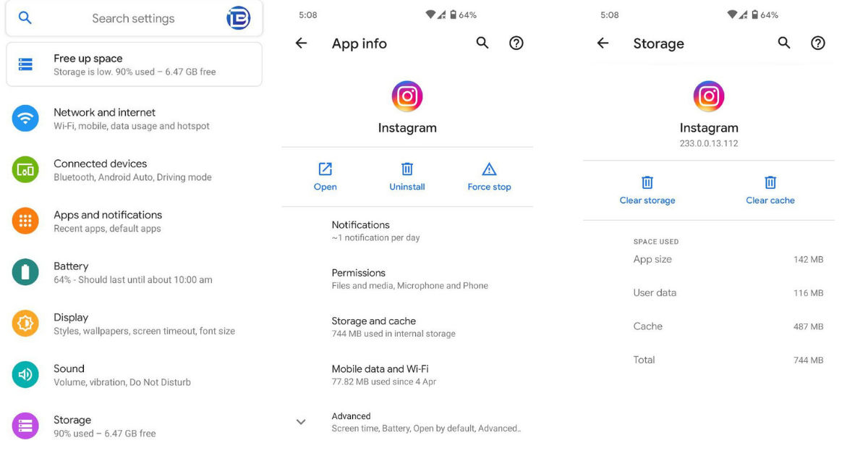Viewport: 868px width, 456px height.
Task: Tap the Total 744 MB value
Action: [x=808, y=360]
